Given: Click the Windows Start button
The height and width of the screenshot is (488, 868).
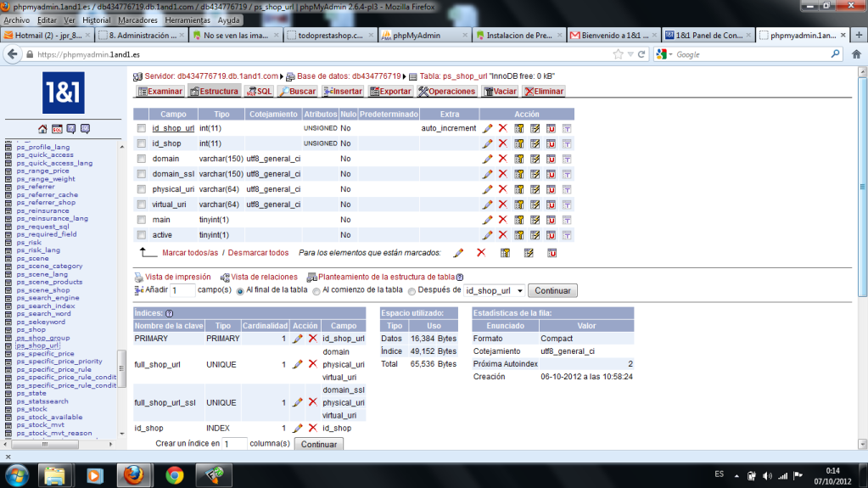Looking at the screenshot, I should click(x=17, y=476).
